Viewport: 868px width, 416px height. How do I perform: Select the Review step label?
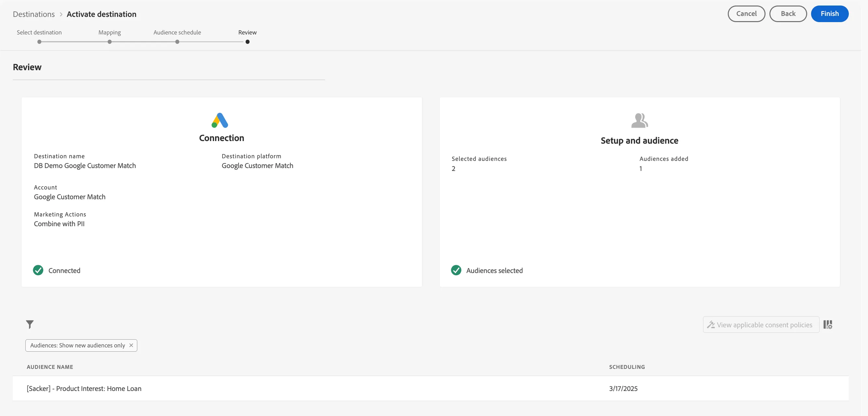click(x=247, y=32)
